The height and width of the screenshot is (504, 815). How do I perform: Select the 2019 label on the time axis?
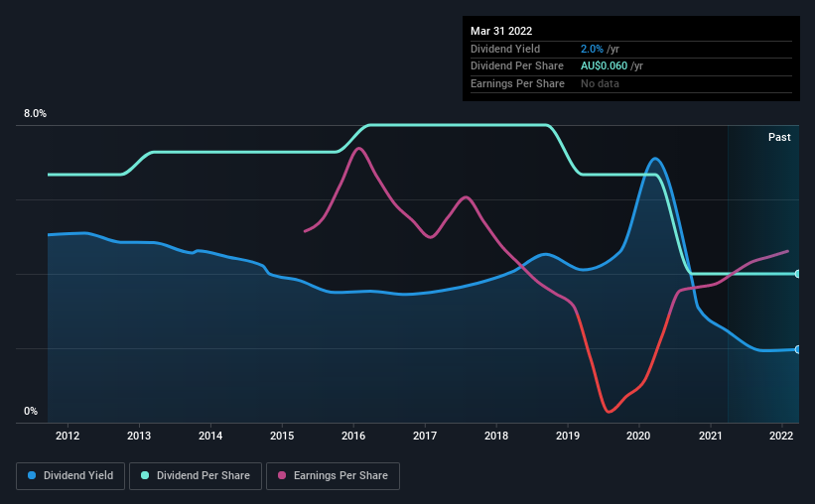click(568, 436)
